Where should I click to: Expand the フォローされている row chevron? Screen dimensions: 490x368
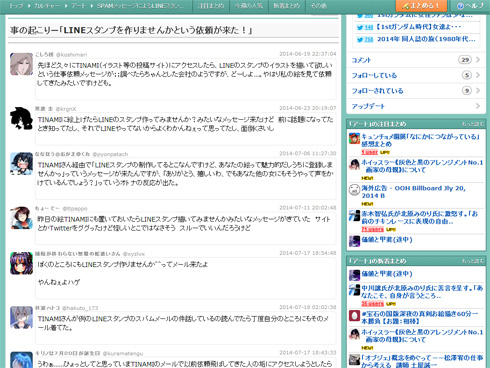(478, 90)
